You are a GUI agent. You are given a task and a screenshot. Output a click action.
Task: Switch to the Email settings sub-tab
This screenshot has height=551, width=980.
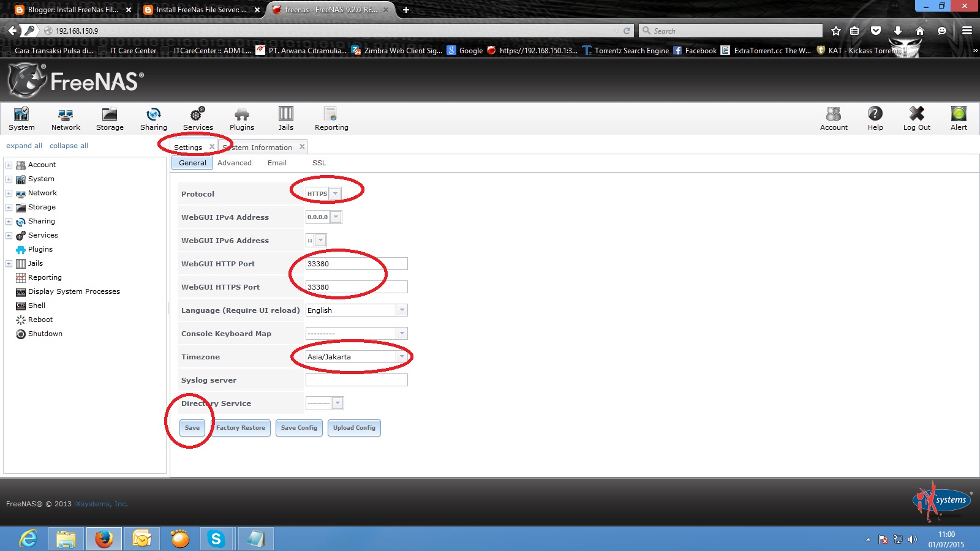(x=277, y=163)
